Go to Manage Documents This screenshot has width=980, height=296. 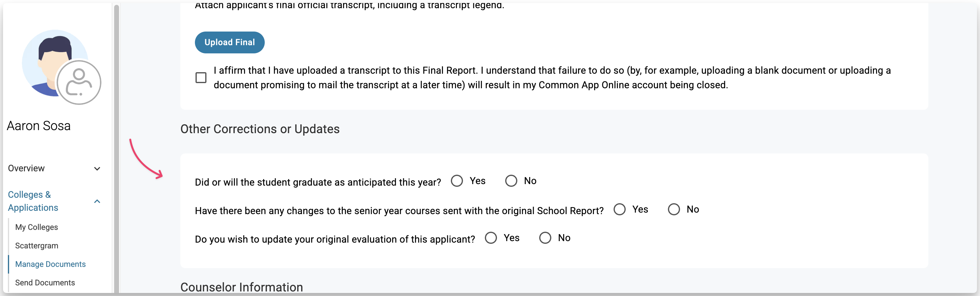click(50, 264)
